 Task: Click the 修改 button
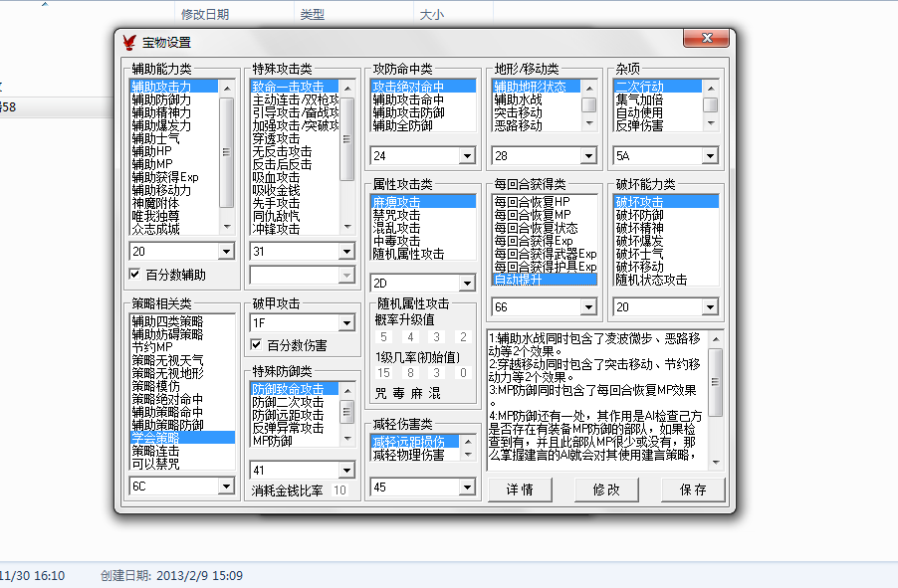point(606,490)
